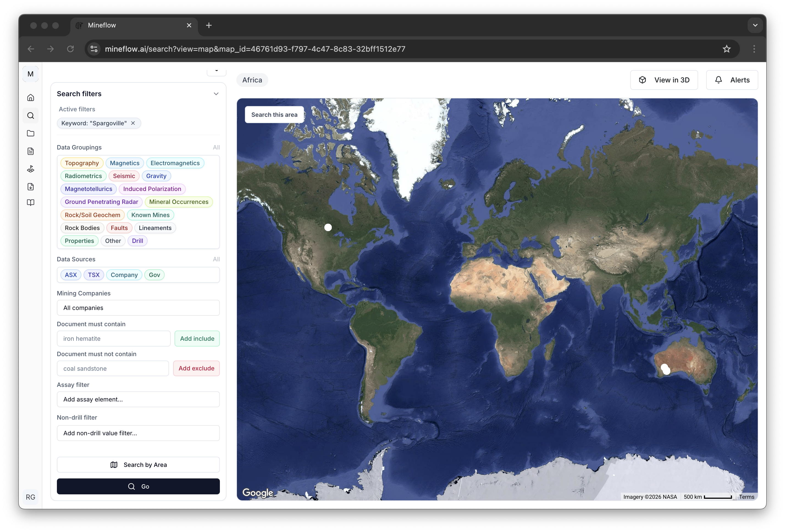Screen dimensions: 785x532
Task: Collapse the Search filters panel
Action: 216,93
